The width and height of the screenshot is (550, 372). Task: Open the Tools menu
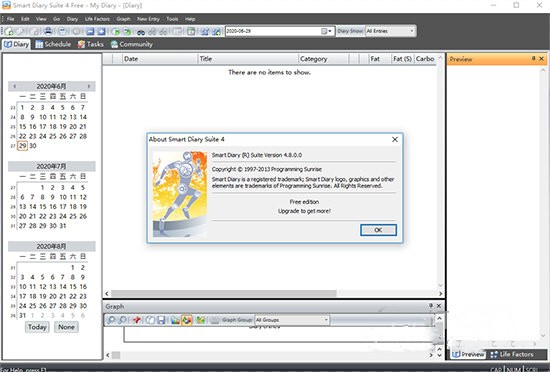[x=172, y=19]
